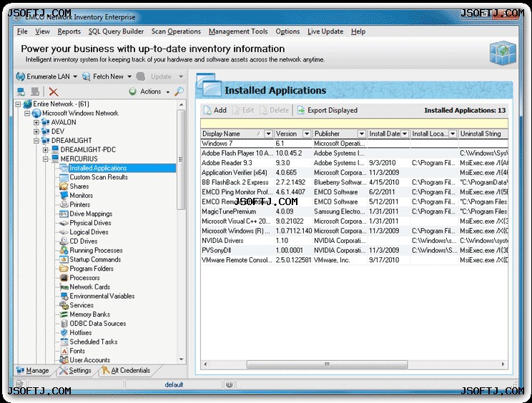Click the grayed Update icon

(x=140, y=76)
